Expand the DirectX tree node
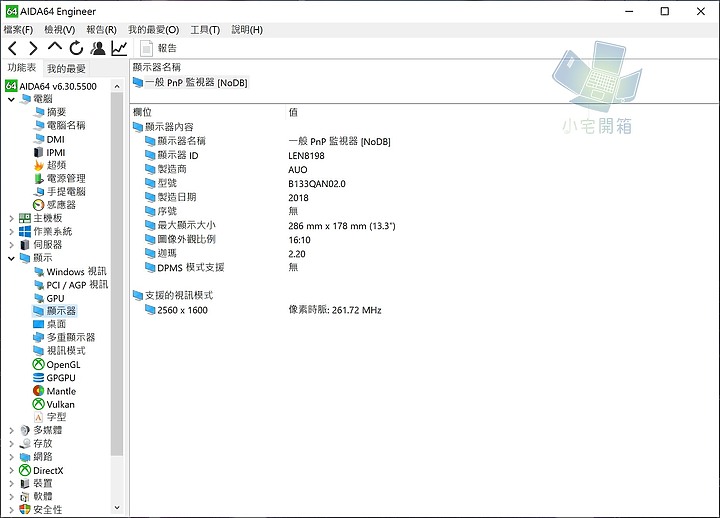 [11, 471]
